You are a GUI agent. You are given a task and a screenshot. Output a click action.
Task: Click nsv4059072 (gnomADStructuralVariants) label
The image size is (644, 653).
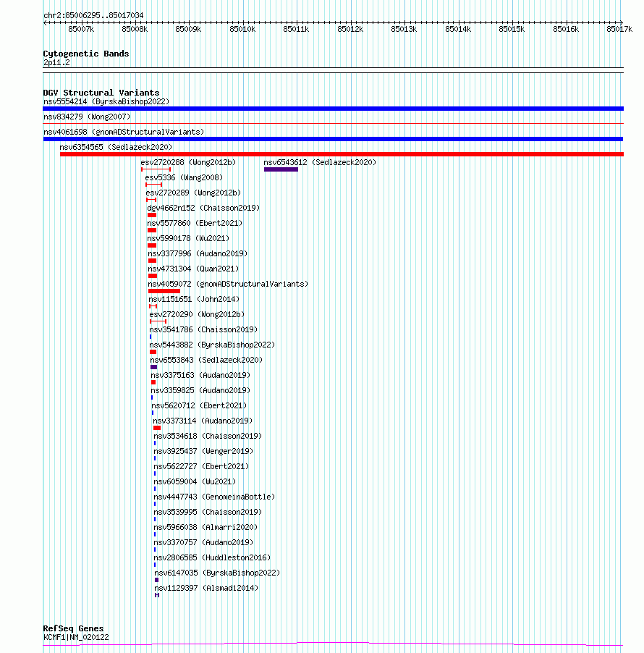pyautogui.click(x=228, y=284)
